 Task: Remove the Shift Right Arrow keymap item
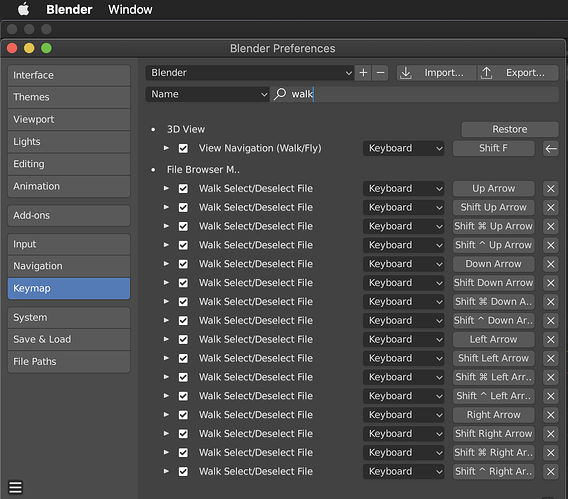(551, 433)
